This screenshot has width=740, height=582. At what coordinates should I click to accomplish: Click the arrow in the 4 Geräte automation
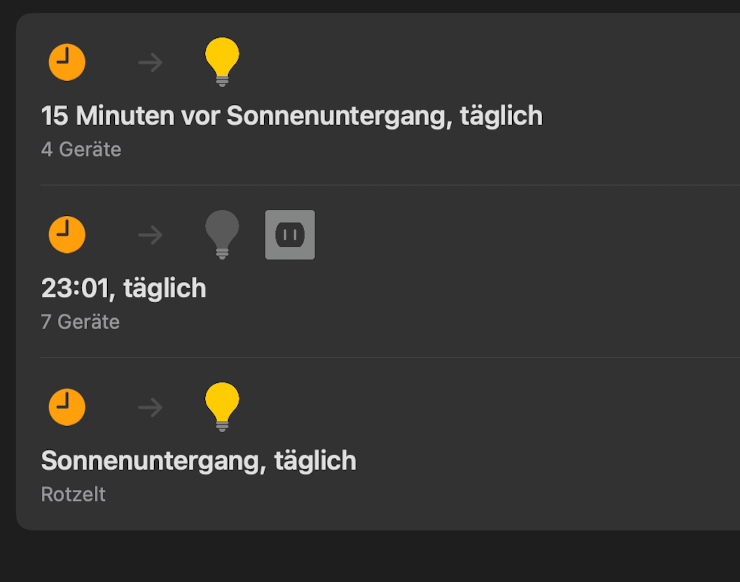click(x=150, y=63)
